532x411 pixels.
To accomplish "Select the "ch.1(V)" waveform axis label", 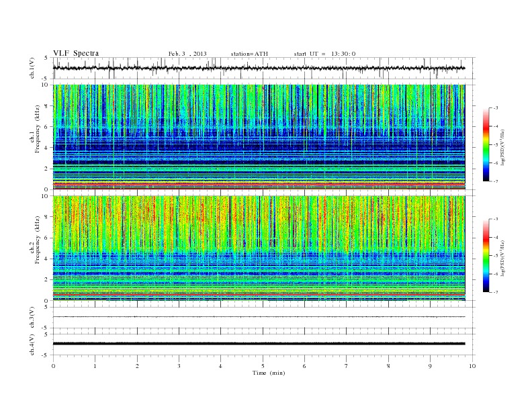I will point(32,68).
